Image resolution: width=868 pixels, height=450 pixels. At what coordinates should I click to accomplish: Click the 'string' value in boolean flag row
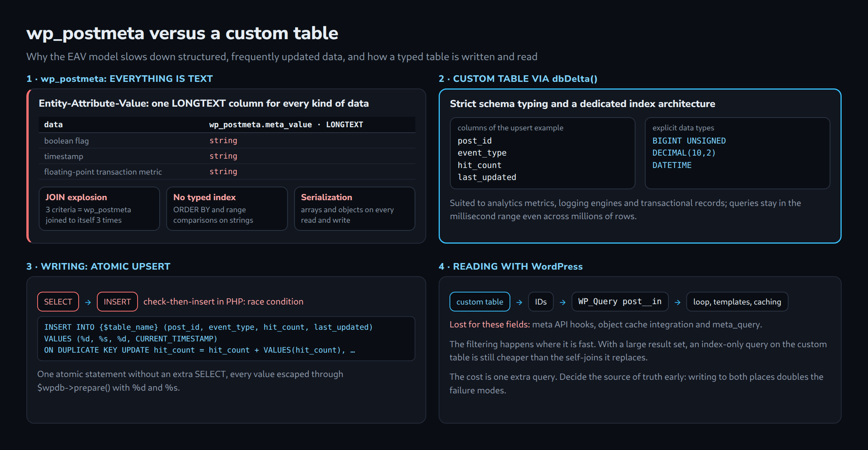(x=223, y=140)
